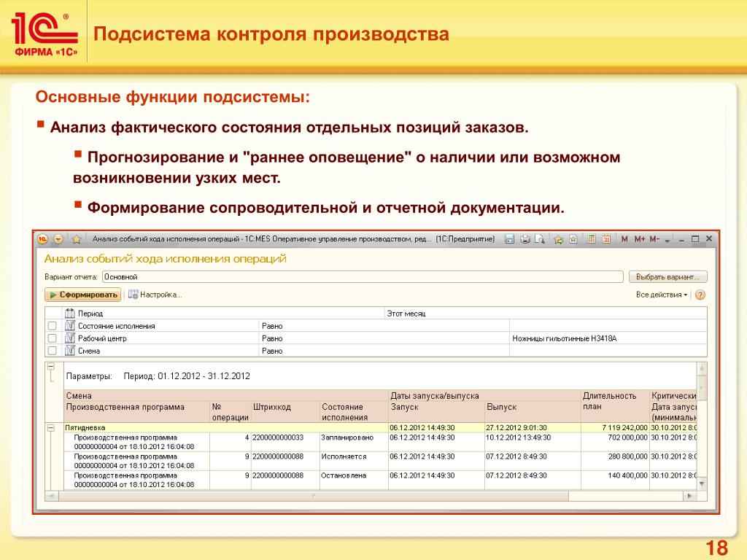Select the Ножницы гильотинные Н3418А value
747x560 pixels.
point(565,338)
